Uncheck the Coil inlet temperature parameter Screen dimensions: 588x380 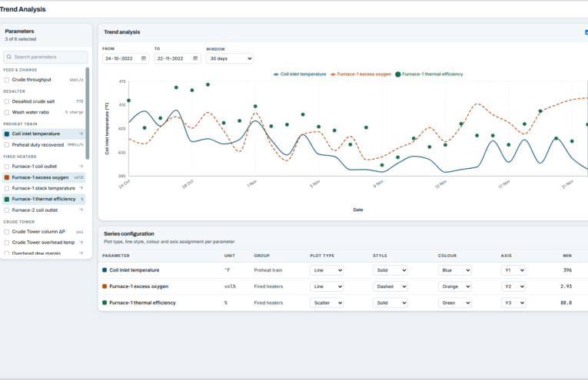(x=7, y=134)
